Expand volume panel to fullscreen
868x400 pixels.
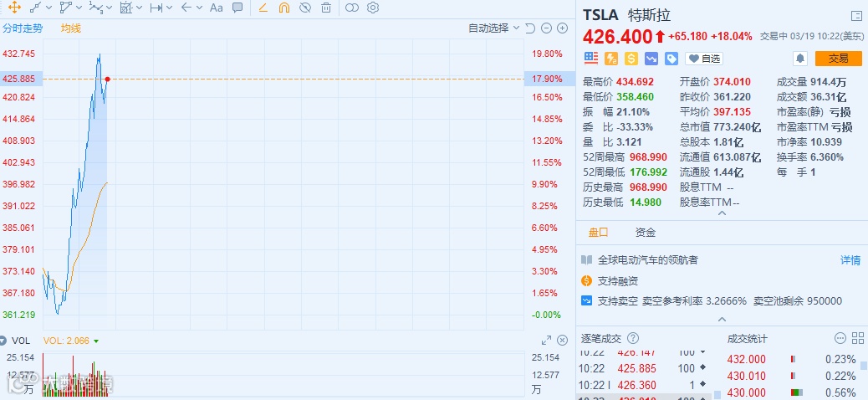point(546,340)
